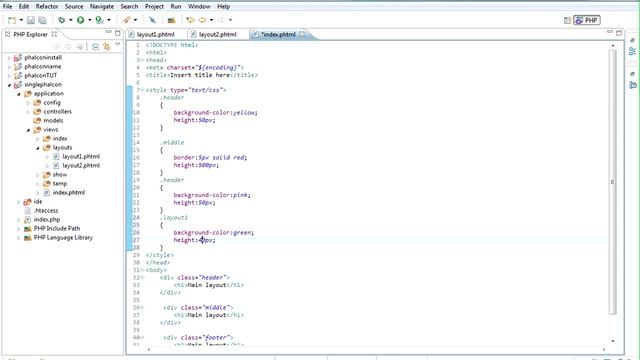Close the index.phtml editor tab
640x360 pixels.
(x=302, y=34)
